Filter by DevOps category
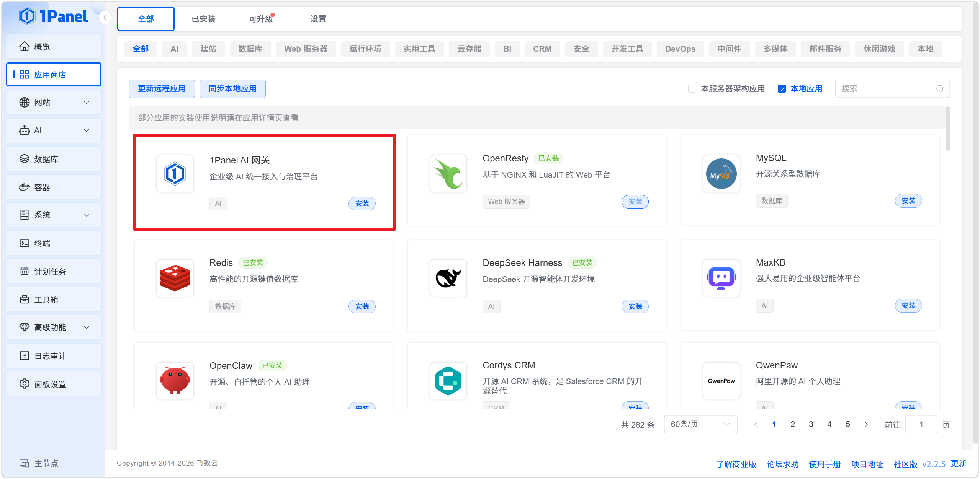Image resolution: width=980 pixels, height=479 pixels. [680, 49]
